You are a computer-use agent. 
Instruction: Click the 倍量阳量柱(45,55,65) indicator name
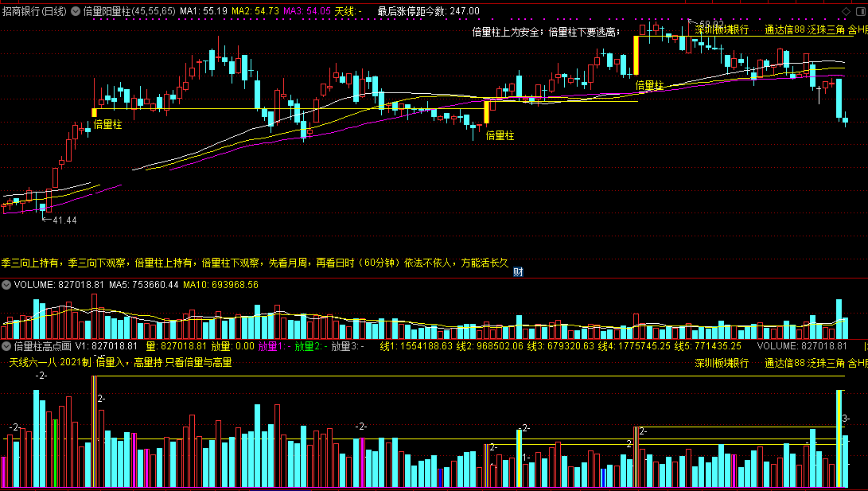(x=129, y=11)
